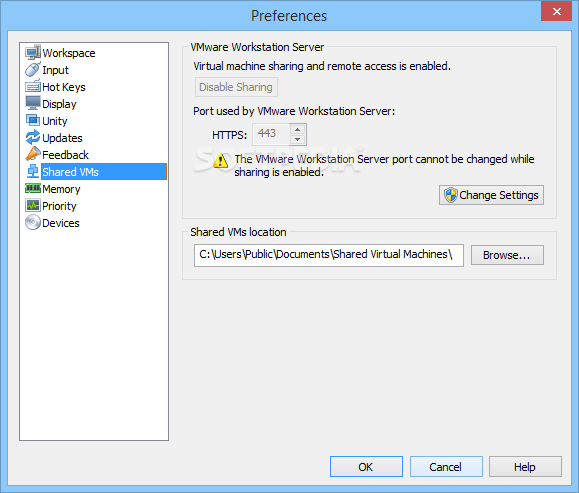
Task: Click the port cannot be changed warning text
Action: pyautogui.click(x=384, y=165)
